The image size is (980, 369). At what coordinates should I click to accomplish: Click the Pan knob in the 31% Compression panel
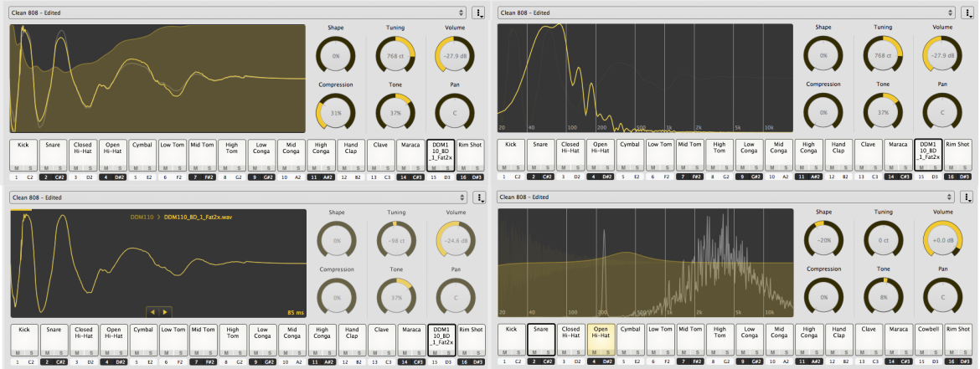(455, 113)
